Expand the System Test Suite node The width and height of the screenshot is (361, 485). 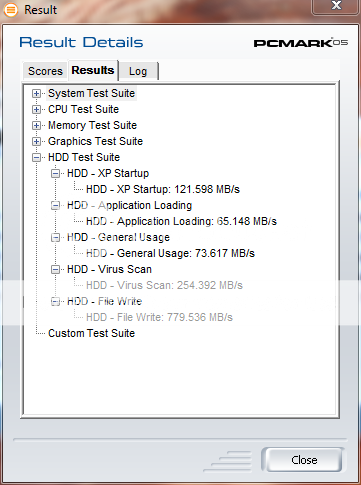[x=37, y=93]
